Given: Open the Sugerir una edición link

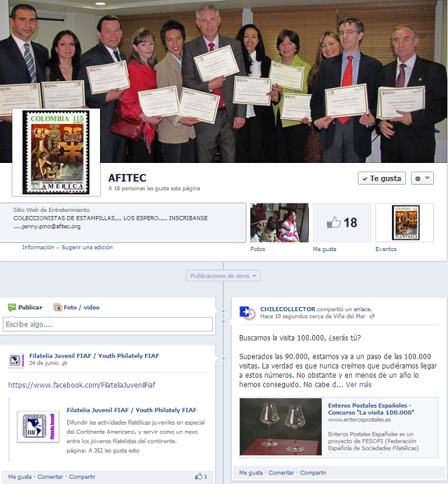Looking at the screenshot, I should [x=87, y=247].
